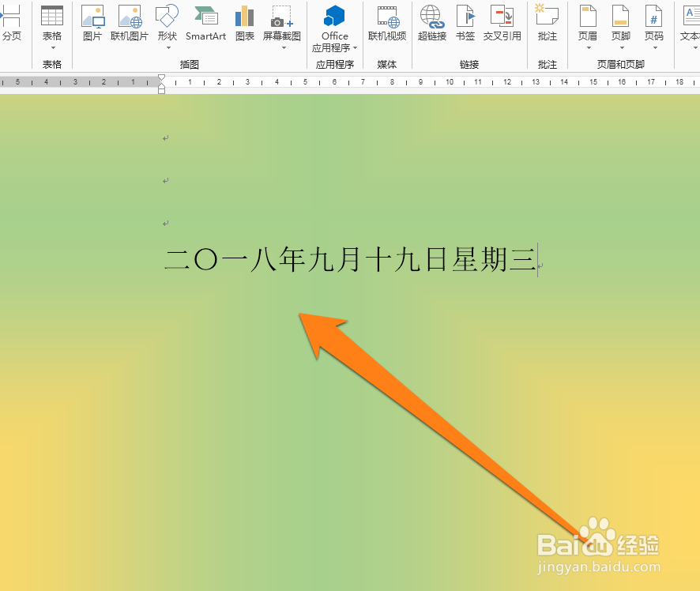Expand the 页脚 footer dropdown arrow
This screenshot has width=700, height=591.
pos(622,47)
